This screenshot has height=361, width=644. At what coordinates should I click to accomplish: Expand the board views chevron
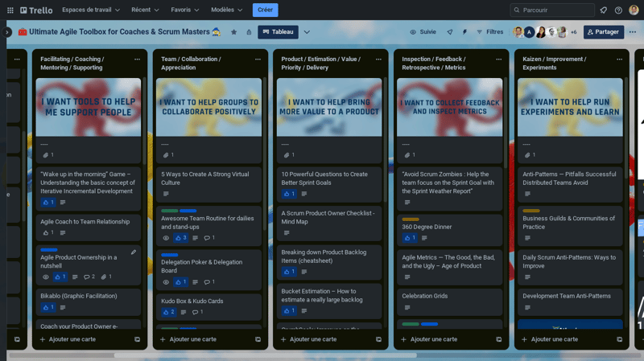[x=307, y=32]
